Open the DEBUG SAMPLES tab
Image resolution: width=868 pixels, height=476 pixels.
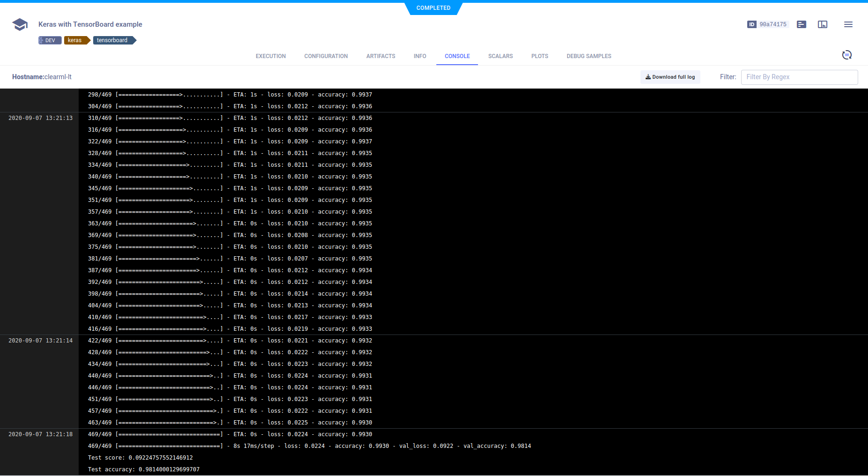[588, 56]
